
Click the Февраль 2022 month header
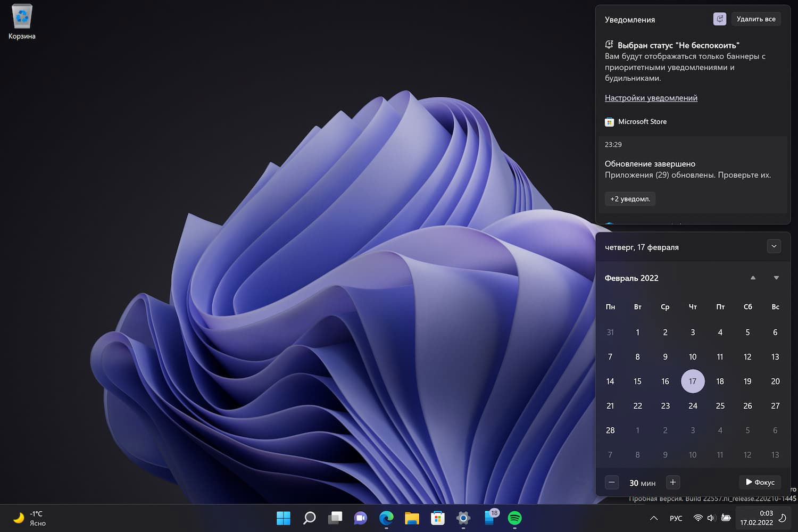[x=631, y=278]
